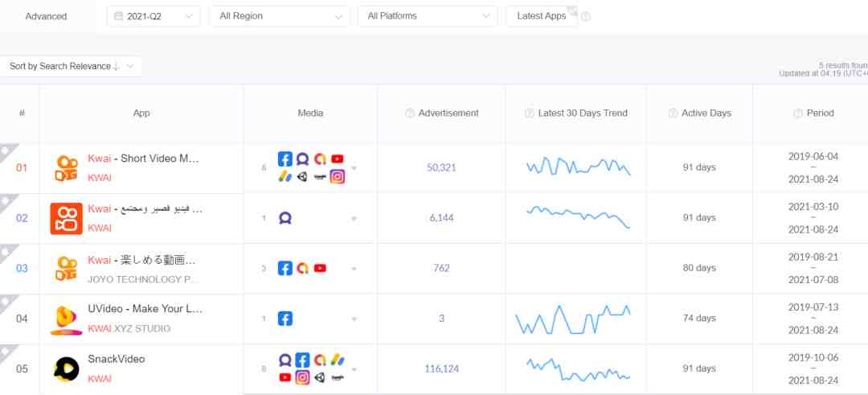
Task: Open the Arabic-titled Kwai app link
Action: (x=145, y=209)
